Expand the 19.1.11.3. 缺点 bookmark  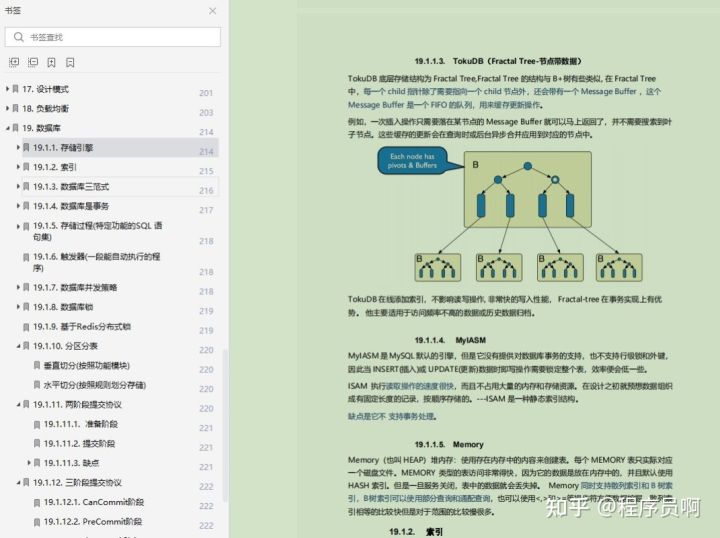click(x=29, y=463)
